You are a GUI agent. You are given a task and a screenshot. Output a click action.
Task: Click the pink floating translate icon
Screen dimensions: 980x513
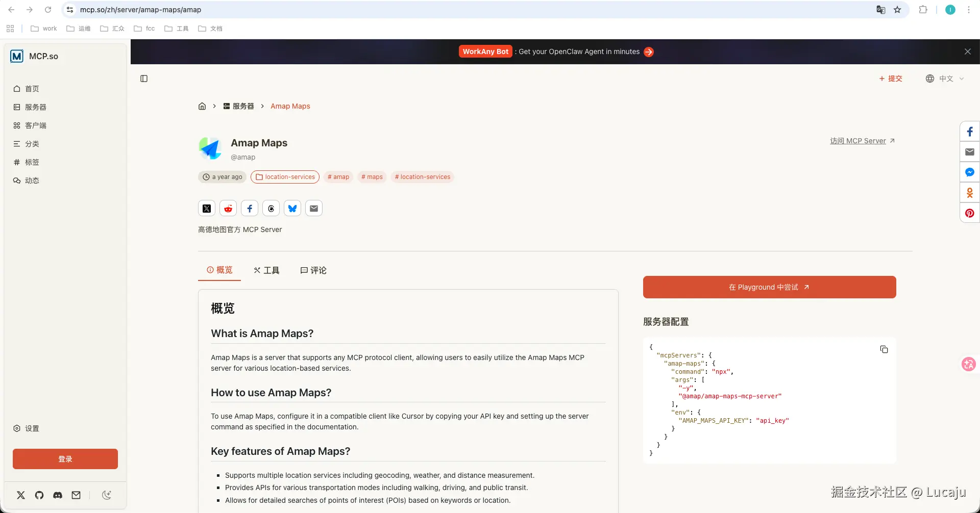coord(968,364)
